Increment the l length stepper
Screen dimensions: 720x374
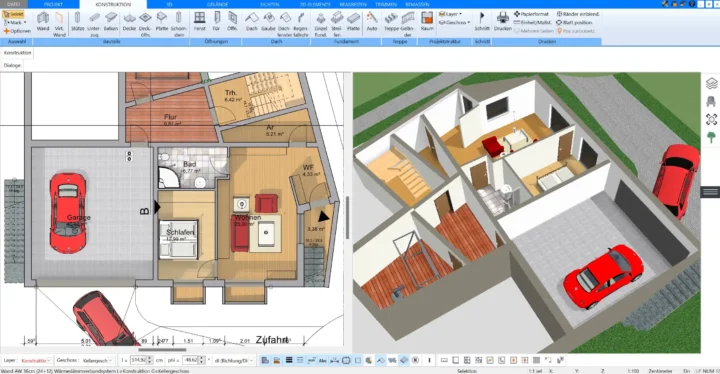tap(150, 358)
